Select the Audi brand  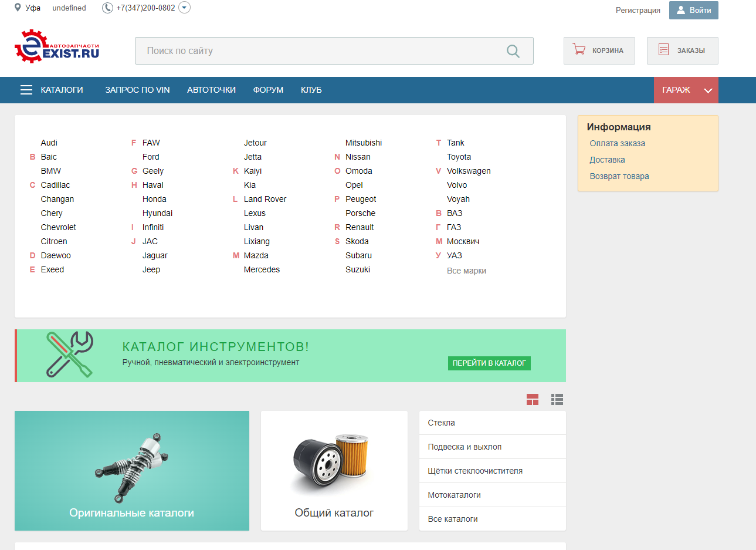49,143
